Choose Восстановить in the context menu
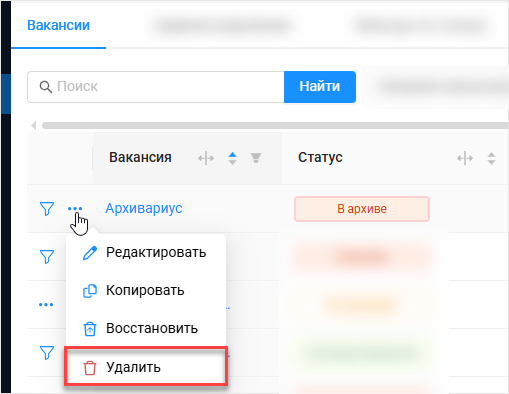Viewport: 509px width, 394px height. (146, 329)
